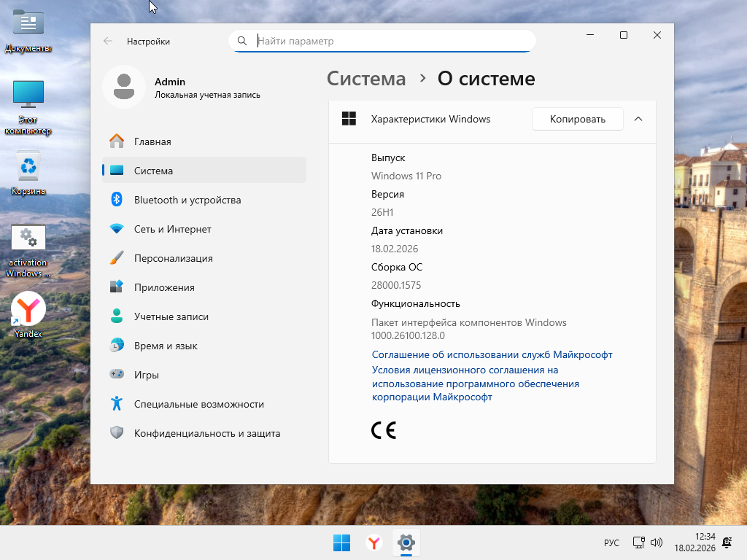The width and height of the screenshot is (747, 560).
Task: Collapse the Windows specifications section
Action: (x=638, y=119)
